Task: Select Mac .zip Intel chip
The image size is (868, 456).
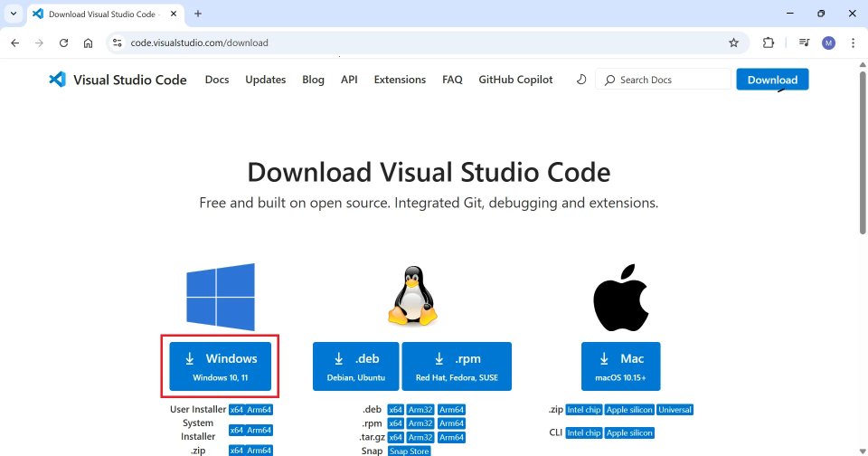Action: pyautogui.click(x=584, y=410)
